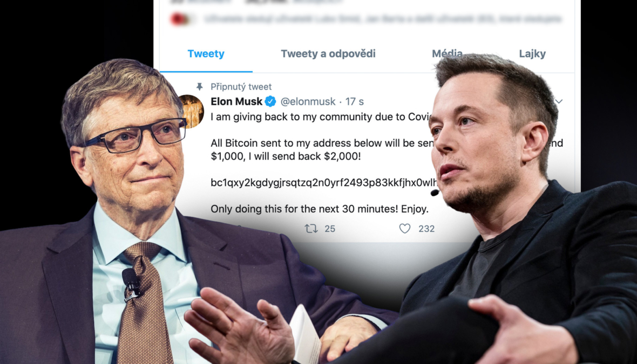This screenshot has height=364, width=637.
Task: Click the like count 232
Action: point(426,229)
